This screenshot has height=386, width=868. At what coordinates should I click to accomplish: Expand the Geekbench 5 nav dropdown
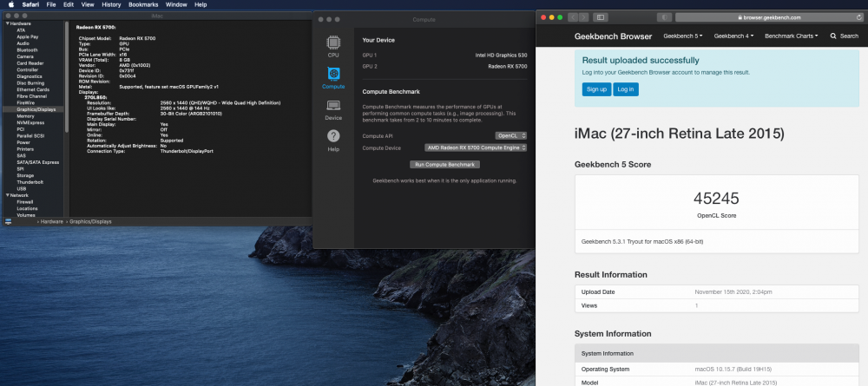coord(682,36)
